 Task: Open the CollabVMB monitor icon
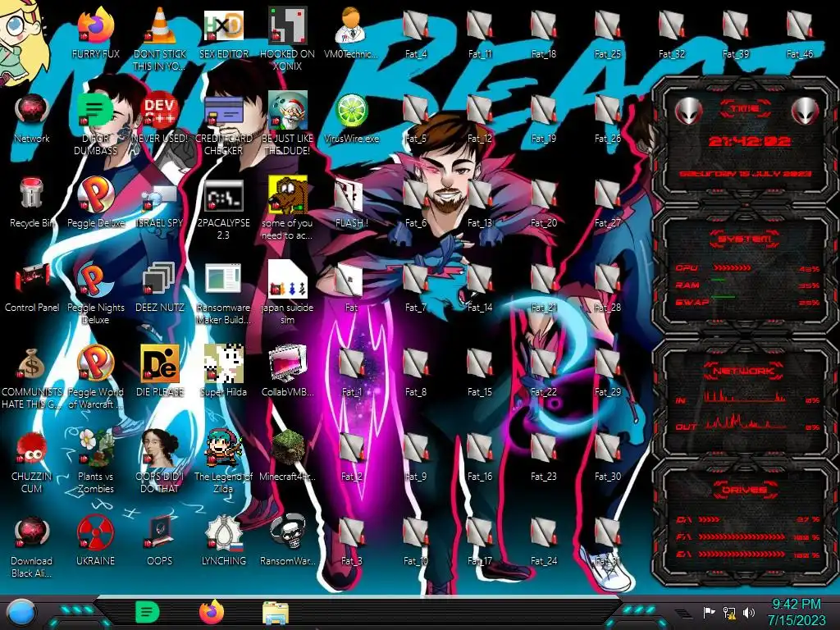point(288,363)
